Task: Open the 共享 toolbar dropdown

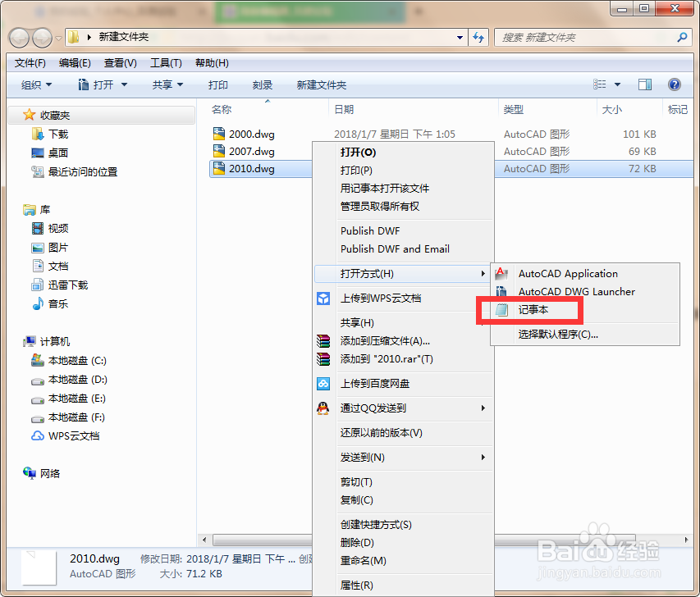Action: [x=168, y=84]
